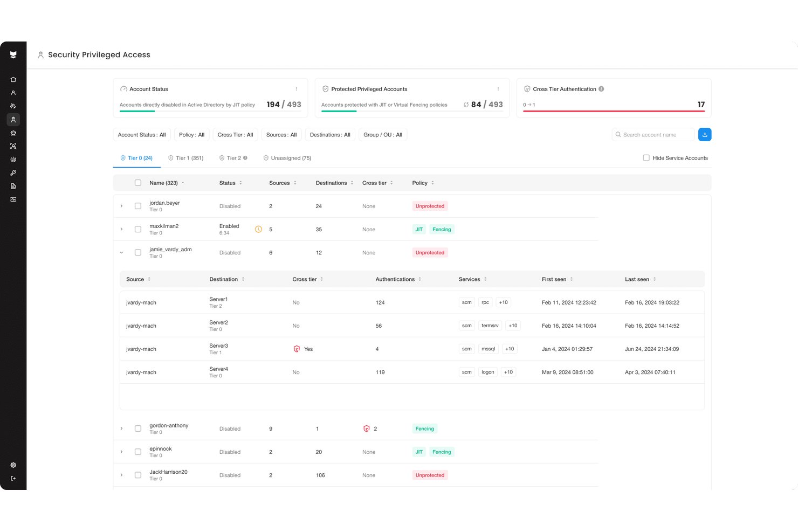Open the key icon in sidebar
Image resolution: width=798 pixels, height=532 pixels.
coord(13,173)
